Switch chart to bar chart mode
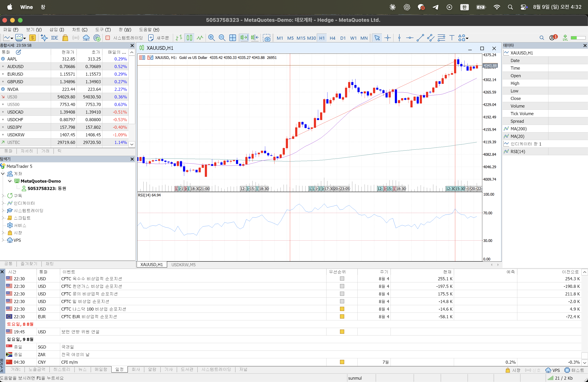The image size is (588, 382). click(x=179, y=38)
